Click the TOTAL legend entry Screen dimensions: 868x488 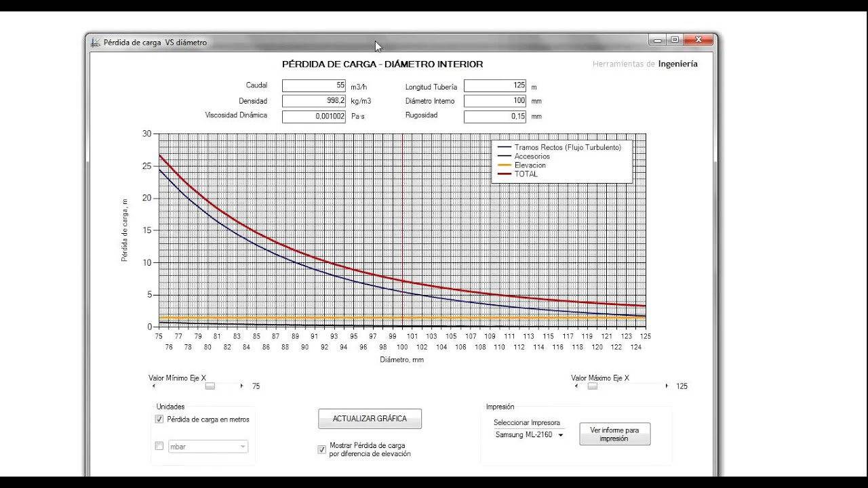click(518, 174)
